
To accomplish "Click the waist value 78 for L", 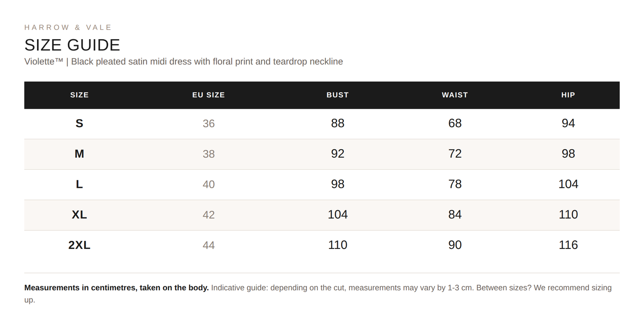I will coord(455,184).
